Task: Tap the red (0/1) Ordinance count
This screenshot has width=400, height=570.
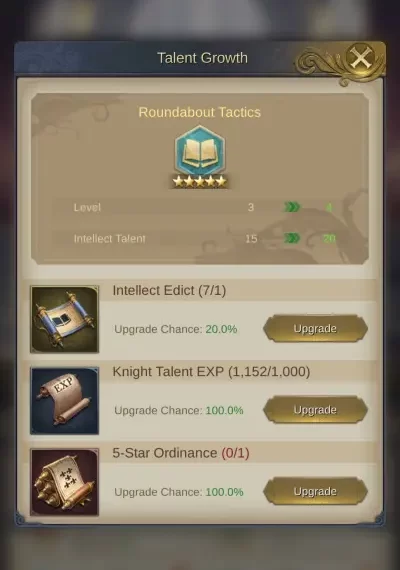Action: pos(236,453)
